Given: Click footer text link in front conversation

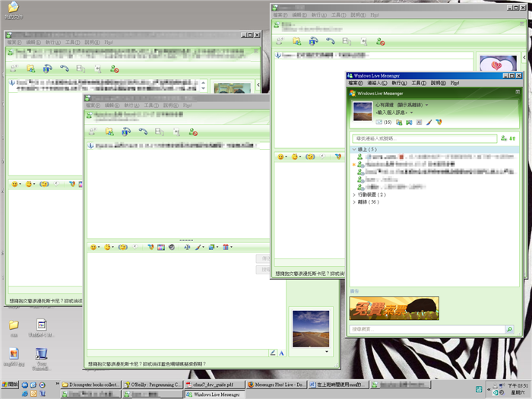Looking at the screenshot, I should [x=147, y=364].
